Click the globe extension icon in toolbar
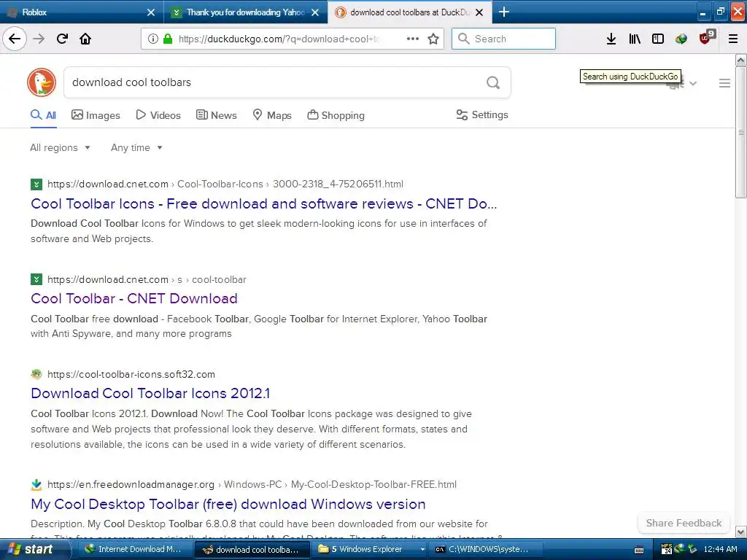This screenshot has height=560, width=747. (x=681, y=39)
